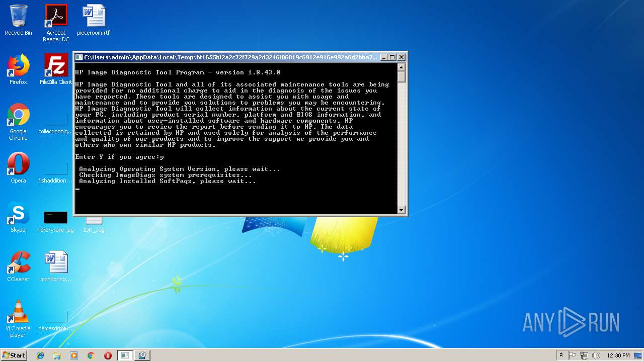Open the clock showing 12:30 PM
The height and width of the screenshot is (362, 644).
618,355
